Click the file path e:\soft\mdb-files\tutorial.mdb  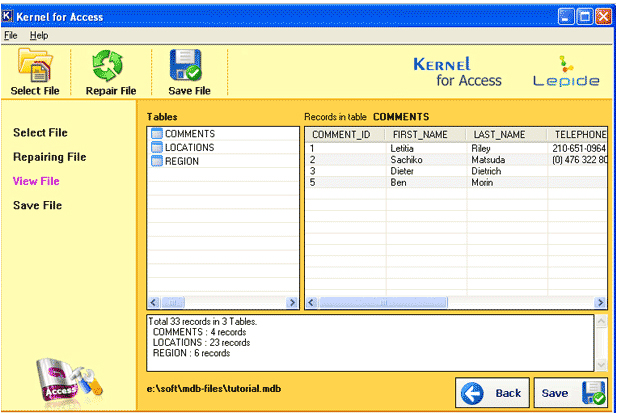[x=214, y=389]
